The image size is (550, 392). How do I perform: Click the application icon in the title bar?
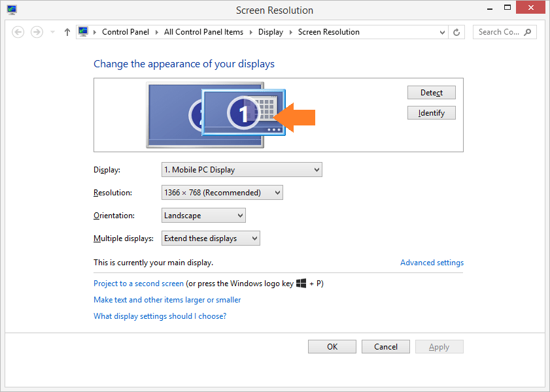coord(11,10)
